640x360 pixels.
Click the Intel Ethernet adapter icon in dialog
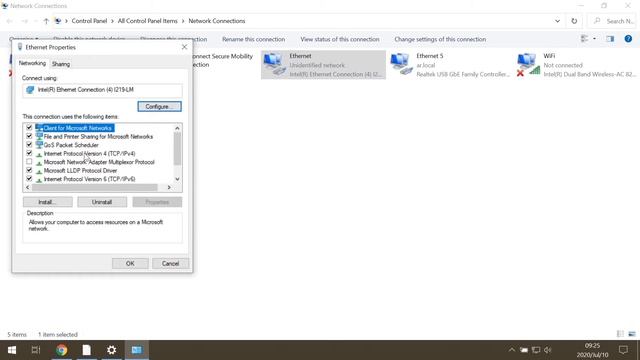click(x=30, y=90)
